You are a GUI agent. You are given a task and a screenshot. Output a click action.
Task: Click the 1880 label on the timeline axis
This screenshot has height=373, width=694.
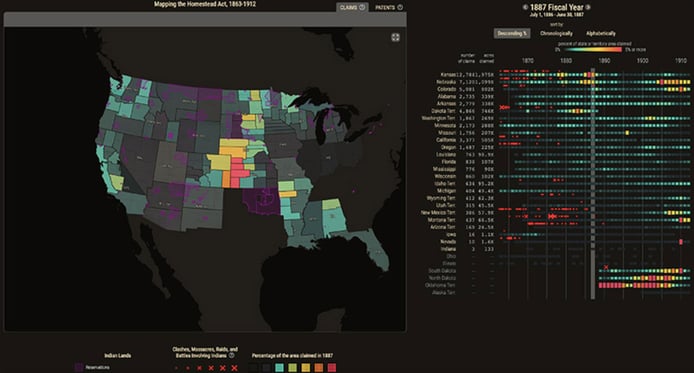[566, 61]
